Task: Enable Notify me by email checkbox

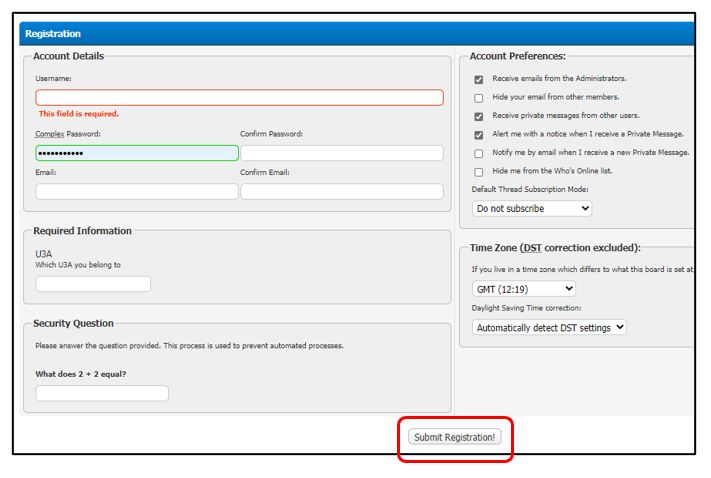Action: point(479,153)
